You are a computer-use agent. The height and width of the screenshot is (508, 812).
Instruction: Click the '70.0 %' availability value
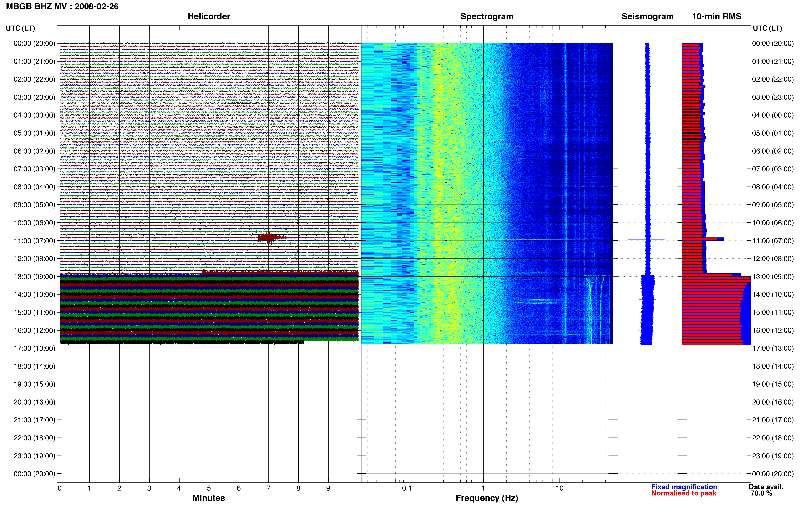[x=762, y=493]
